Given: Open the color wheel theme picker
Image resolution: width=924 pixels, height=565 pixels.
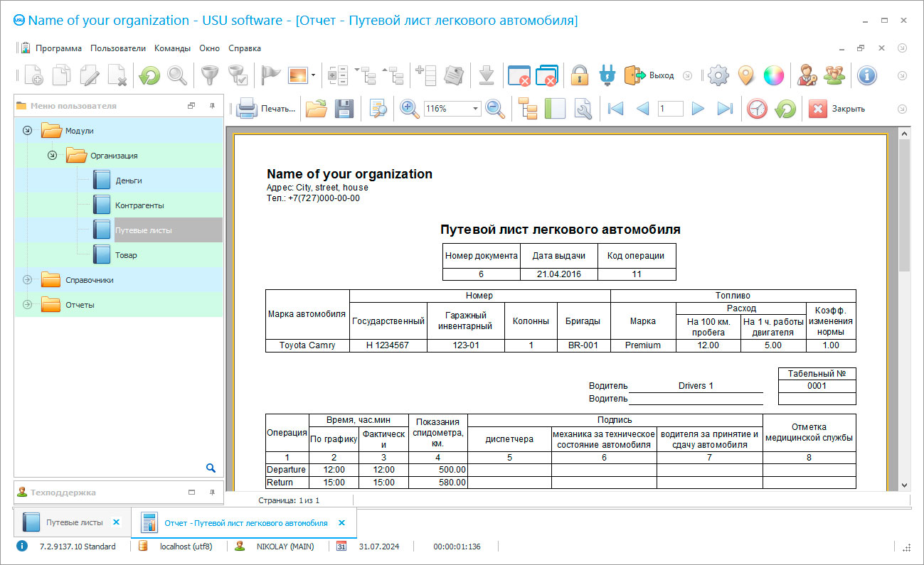Looking at the screenshot, I should [773, 75].
